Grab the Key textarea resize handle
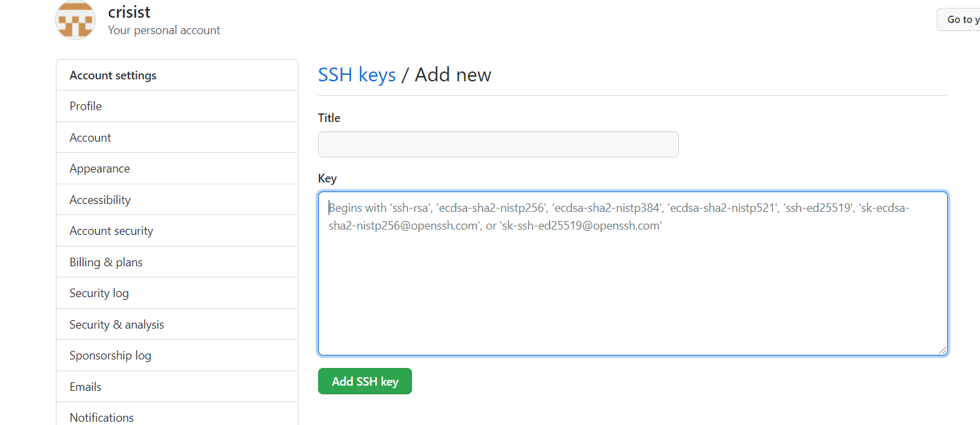This screenshot has height=425, width=980. [x=943, y=350]
